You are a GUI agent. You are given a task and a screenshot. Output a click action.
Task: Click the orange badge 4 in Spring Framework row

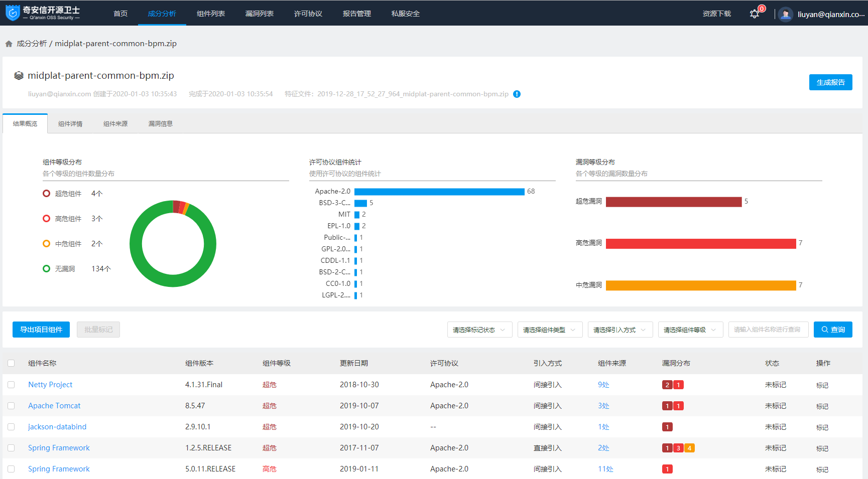click(x=689, y=448)
